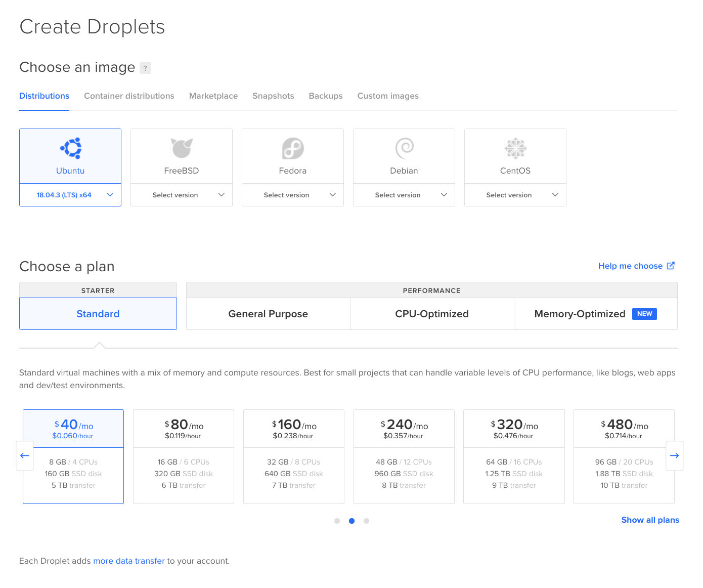Image resolution: width=703 pixels, height=588 pixels.
Task: Select the Debian swirl logo
Action: click(404, 148)
